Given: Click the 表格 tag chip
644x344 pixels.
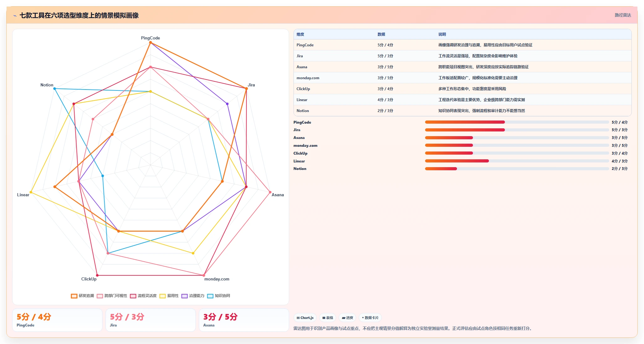Looking at the screenshot, I should tap(328, 318).
